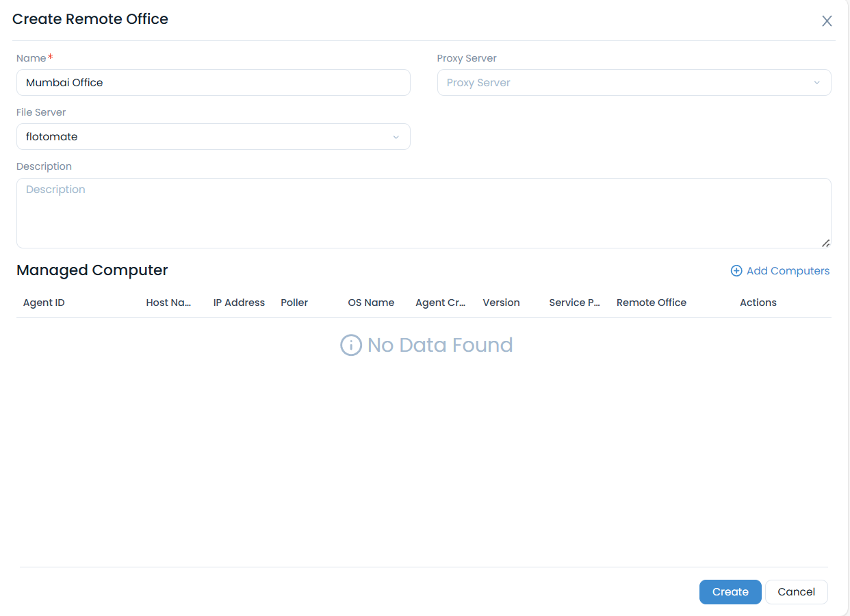Click the Name field containing Mumbai Office
The image size is (850, 616).
pyautogui.click(x=213, y=82)
